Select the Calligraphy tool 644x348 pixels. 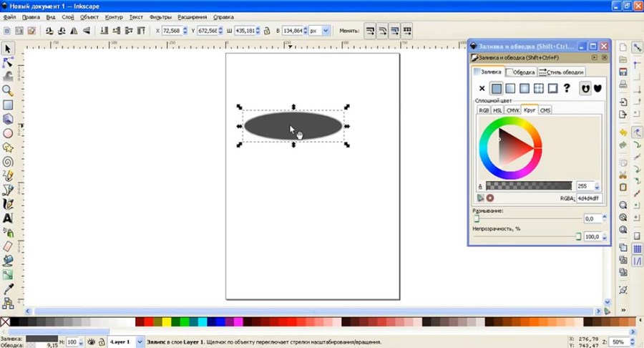click(x=7, y=204)
